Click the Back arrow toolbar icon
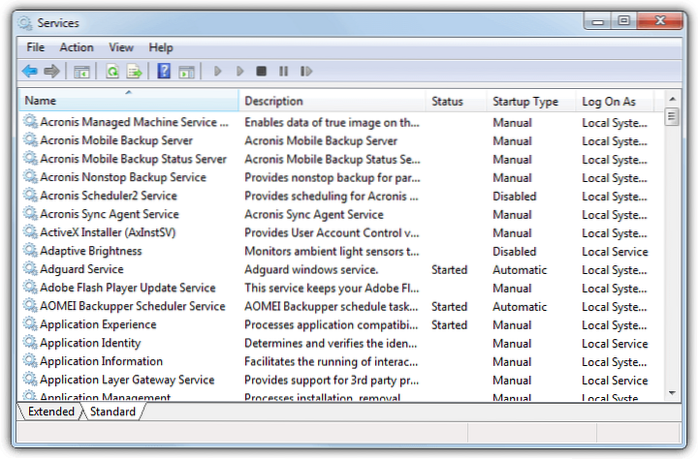 30,71
